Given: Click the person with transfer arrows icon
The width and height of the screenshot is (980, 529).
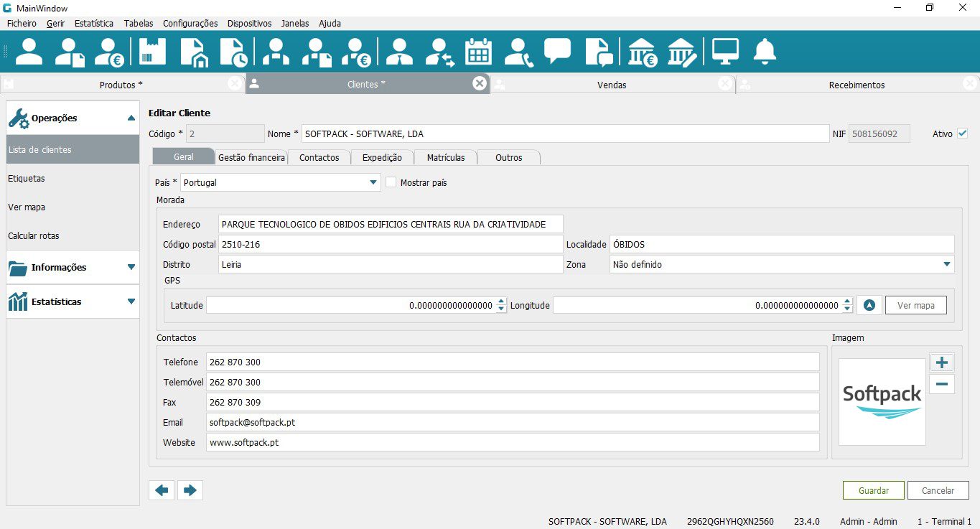Looking at the screenshot, I should pos(439,52).
